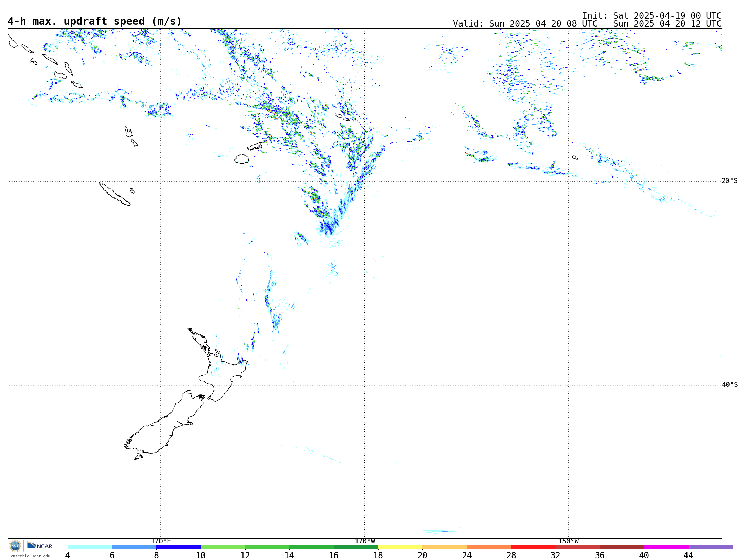744x560 pixels.
Task: Click the colorbar tick label 18
Action: 378,556
